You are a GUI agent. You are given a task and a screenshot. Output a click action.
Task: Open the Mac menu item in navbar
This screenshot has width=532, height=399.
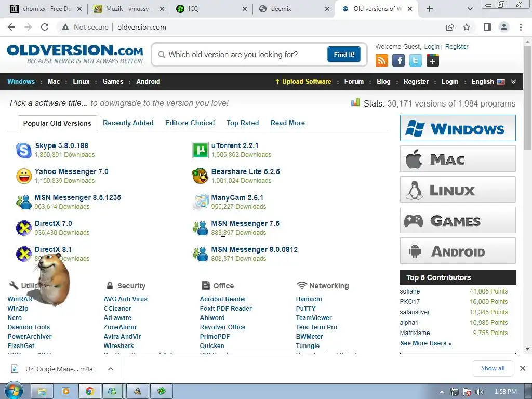coord(54,82)
